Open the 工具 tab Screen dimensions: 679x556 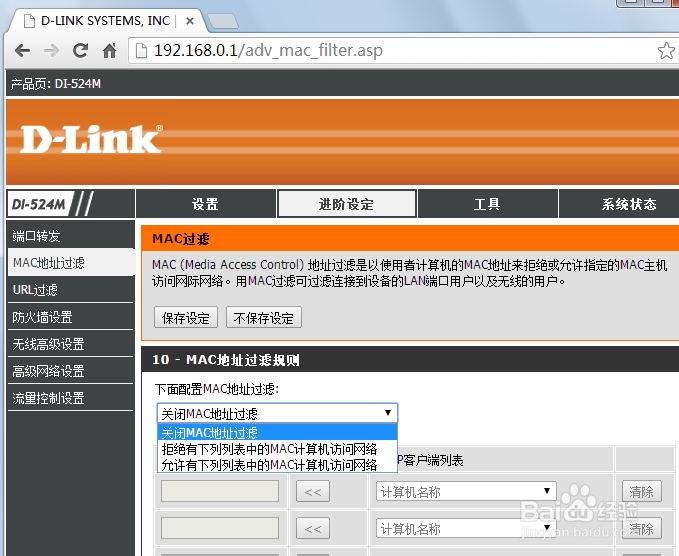[487, 204]
